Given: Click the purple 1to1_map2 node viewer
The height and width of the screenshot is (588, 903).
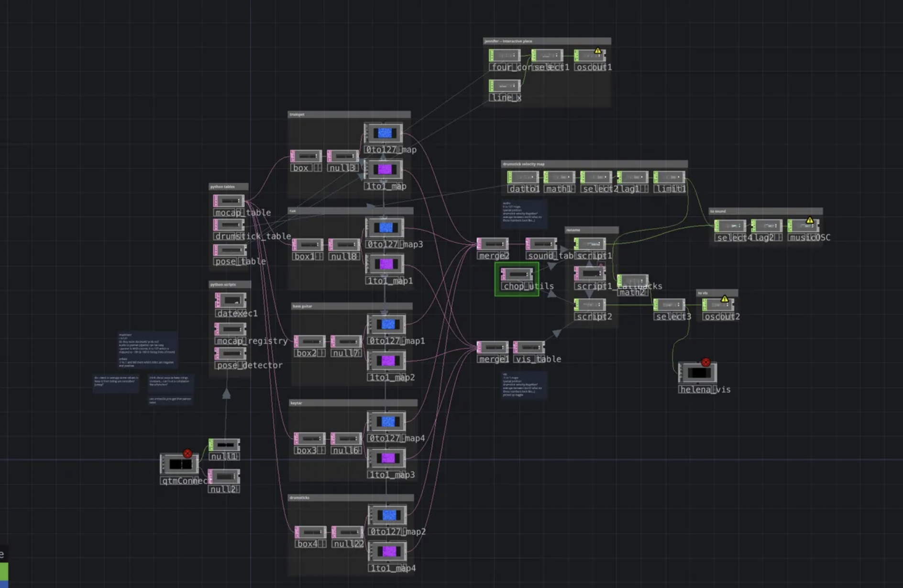Looking at the screenshot, I should coord(386,360).
